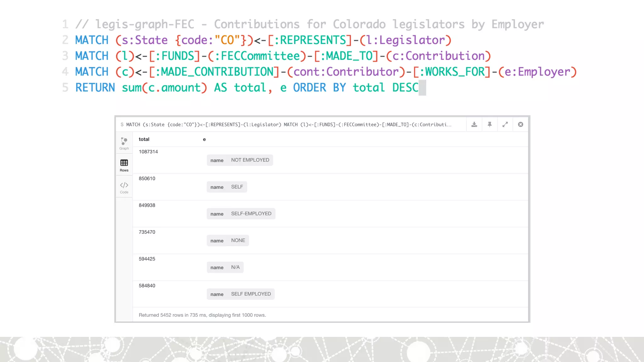
Task: Click the NOT EMPLOYED name property
Action: point(240,160)
